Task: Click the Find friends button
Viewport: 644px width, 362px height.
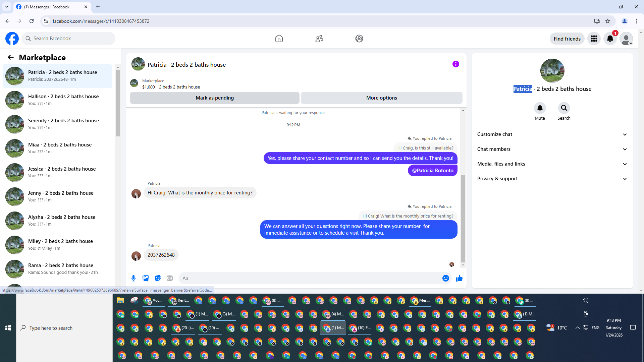Action: pyautogui.click(x=567, y=39)
